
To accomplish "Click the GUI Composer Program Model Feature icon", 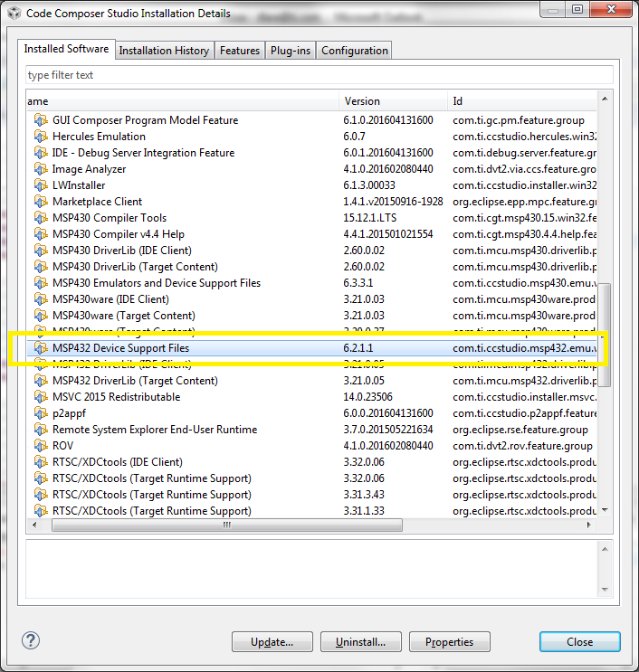I will point(41,120).
